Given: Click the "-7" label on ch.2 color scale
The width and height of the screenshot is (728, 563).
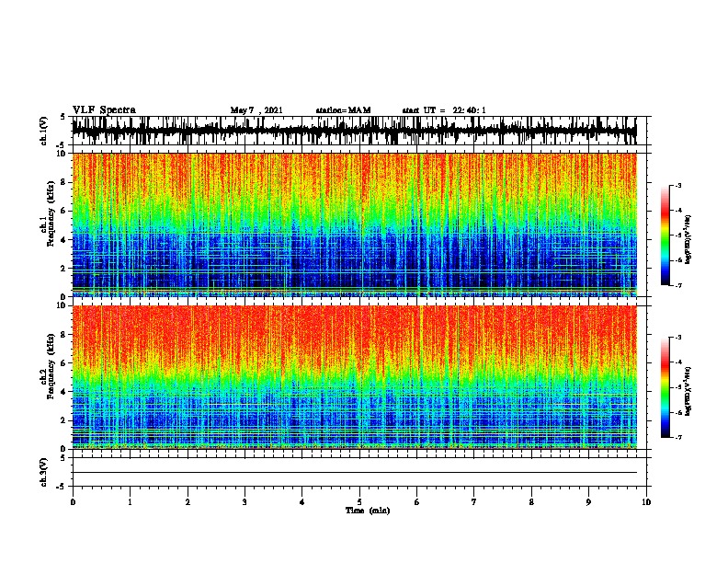Looking at the screenshot, I should [677, 438].
